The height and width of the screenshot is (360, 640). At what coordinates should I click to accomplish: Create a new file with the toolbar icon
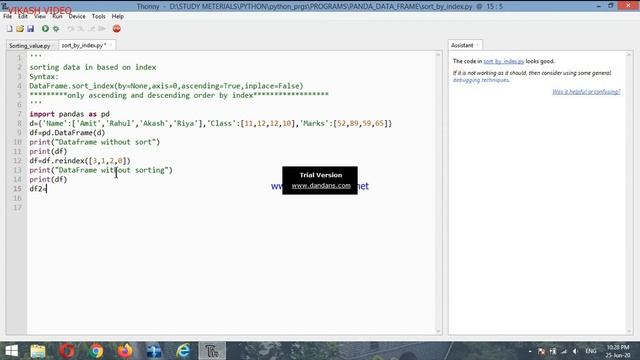coord(9,29)
